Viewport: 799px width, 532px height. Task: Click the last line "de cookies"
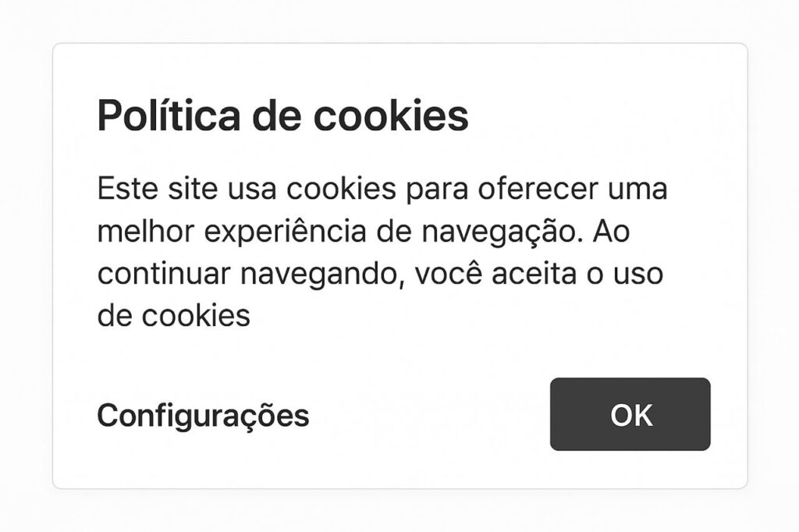pyautogui.click(x=174, y=315)
